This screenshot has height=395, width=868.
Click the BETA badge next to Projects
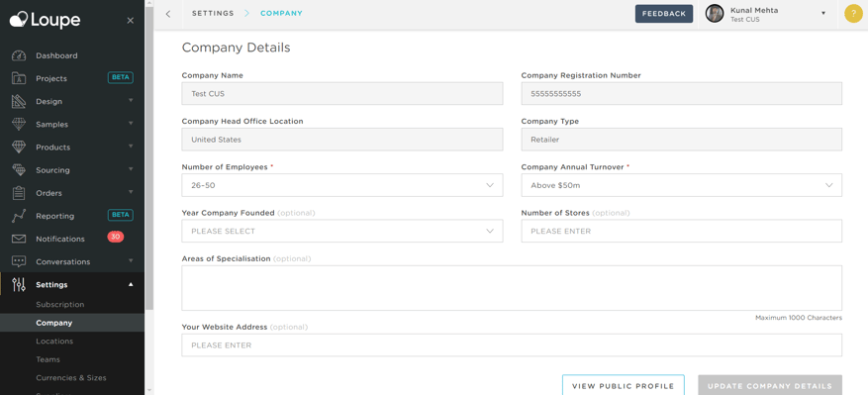[x=120, y=77]
